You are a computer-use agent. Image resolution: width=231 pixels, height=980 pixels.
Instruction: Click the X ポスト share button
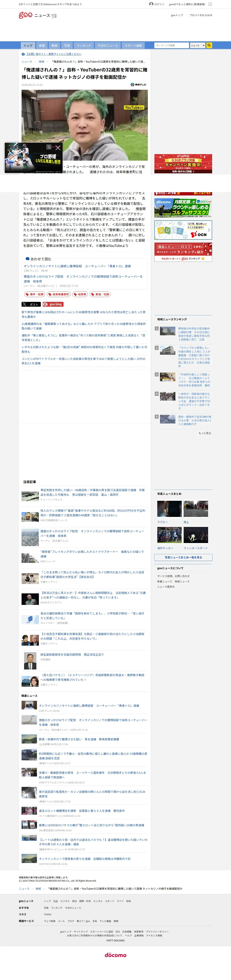[x=31, y=304]
